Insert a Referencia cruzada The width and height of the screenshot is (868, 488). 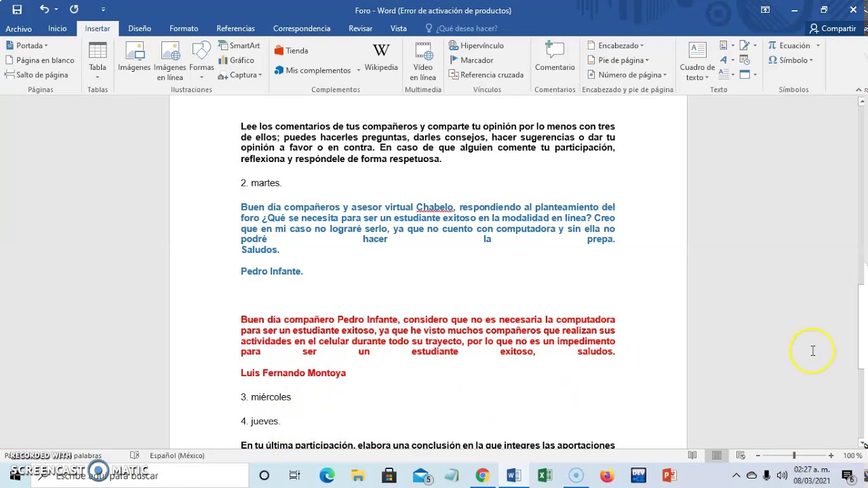[486, 75]
